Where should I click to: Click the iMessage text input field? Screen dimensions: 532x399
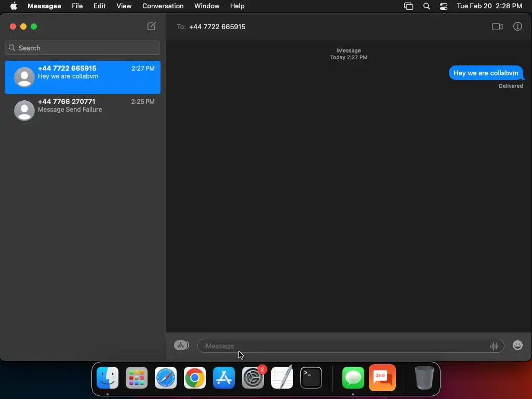pos(351,345)
